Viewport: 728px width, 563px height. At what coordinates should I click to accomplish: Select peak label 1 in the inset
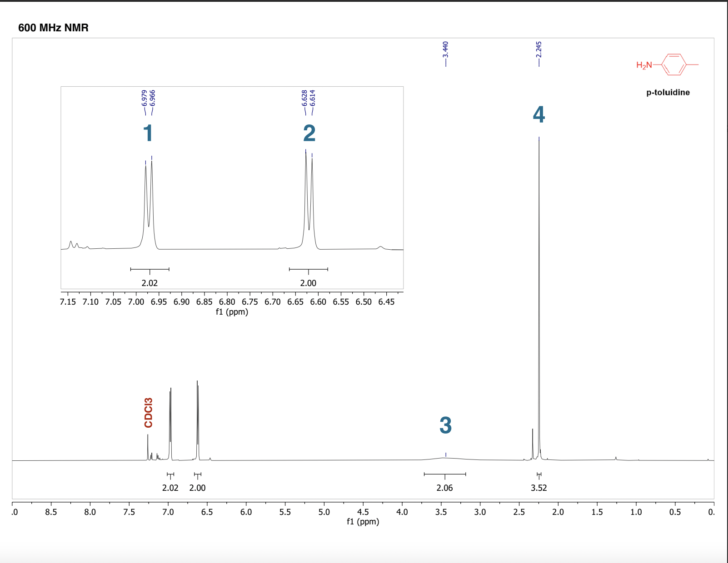[147, 133]
